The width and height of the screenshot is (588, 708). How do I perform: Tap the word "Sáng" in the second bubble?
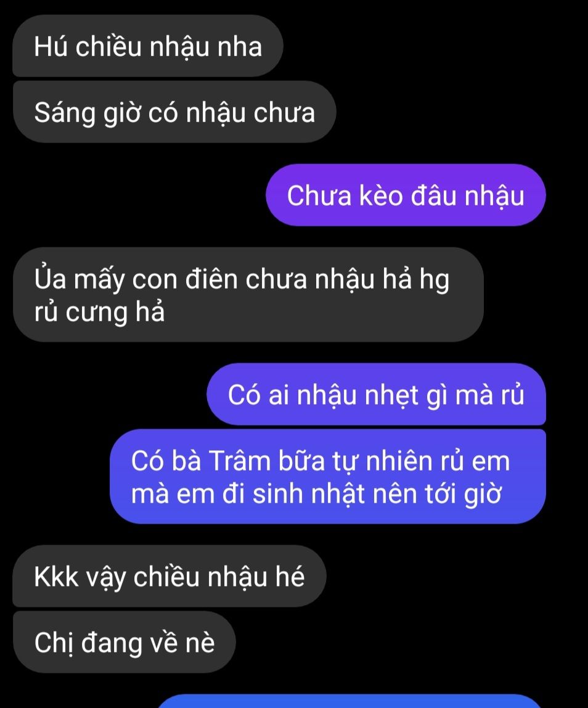click(65, 113)
